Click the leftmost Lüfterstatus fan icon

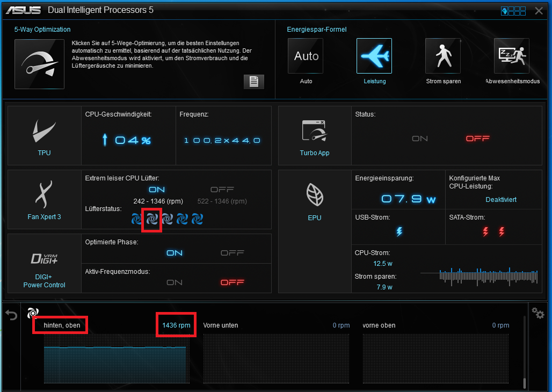[136, 219]
